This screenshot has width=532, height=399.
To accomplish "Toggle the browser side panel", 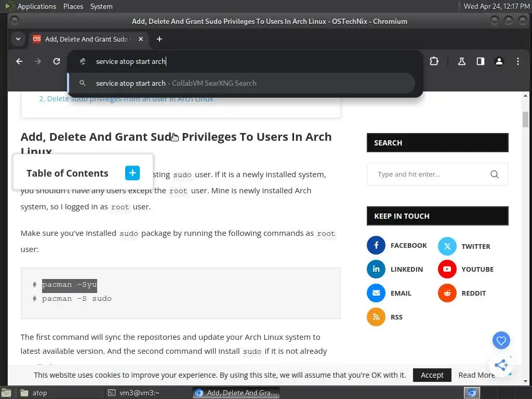I will tap(481, 61).
